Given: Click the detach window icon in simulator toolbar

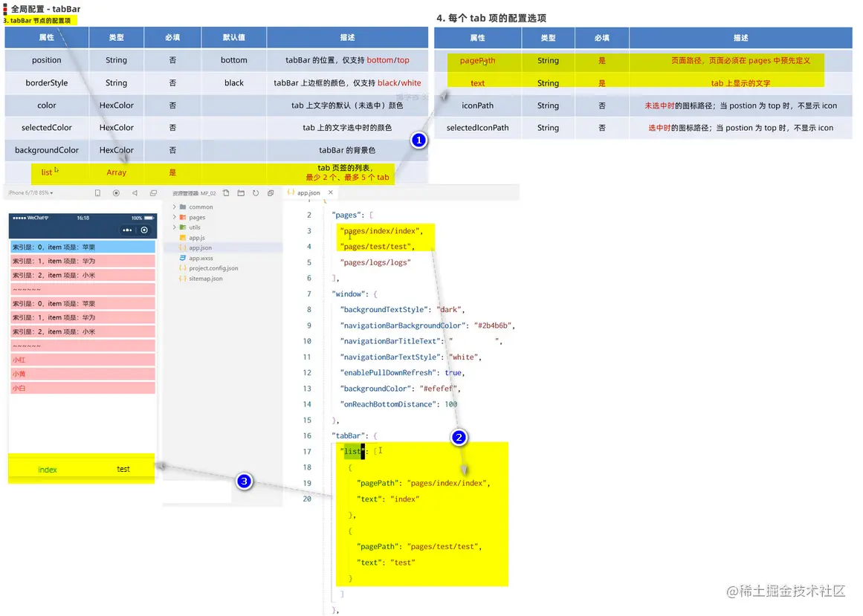Looking at the screenshot, I should (154, 193).
